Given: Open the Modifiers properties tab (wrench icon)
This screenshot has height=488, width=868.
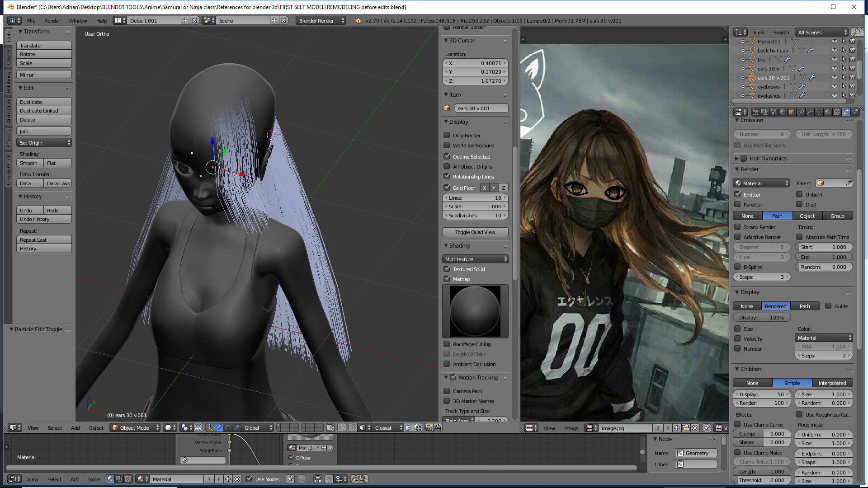Looking at the screenshot, I should pyautogui.click(x=810, y=112).
